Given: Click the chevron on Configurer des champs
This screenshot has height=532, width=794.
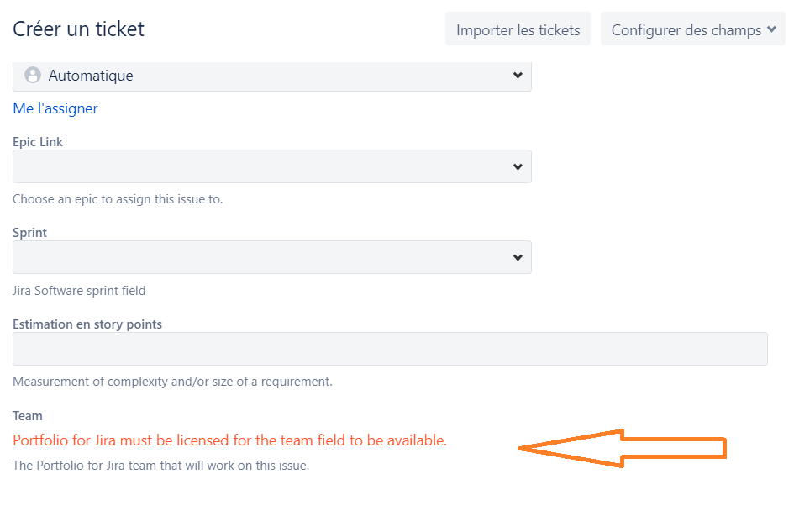Looking at the screenshot, I should pyautogui.click(x=771, y=29).
